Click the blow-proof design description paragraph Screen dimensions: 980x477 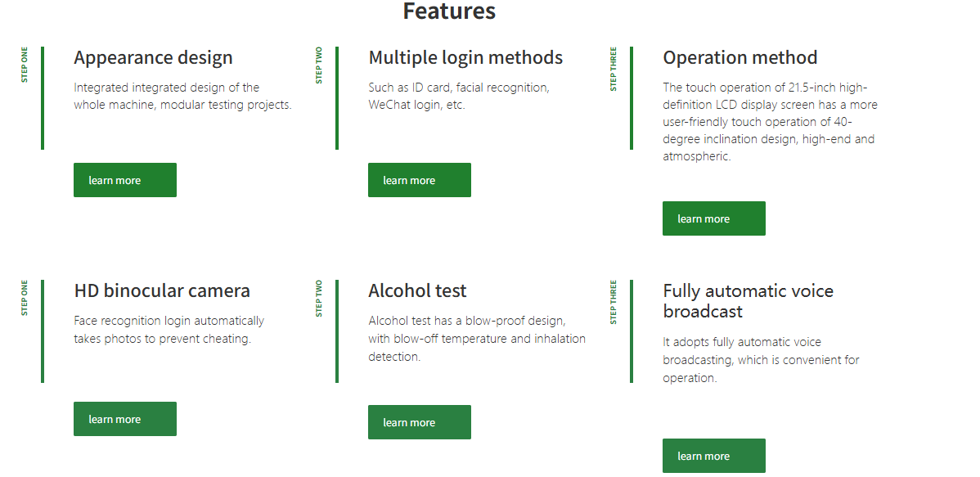pos(476,338)
